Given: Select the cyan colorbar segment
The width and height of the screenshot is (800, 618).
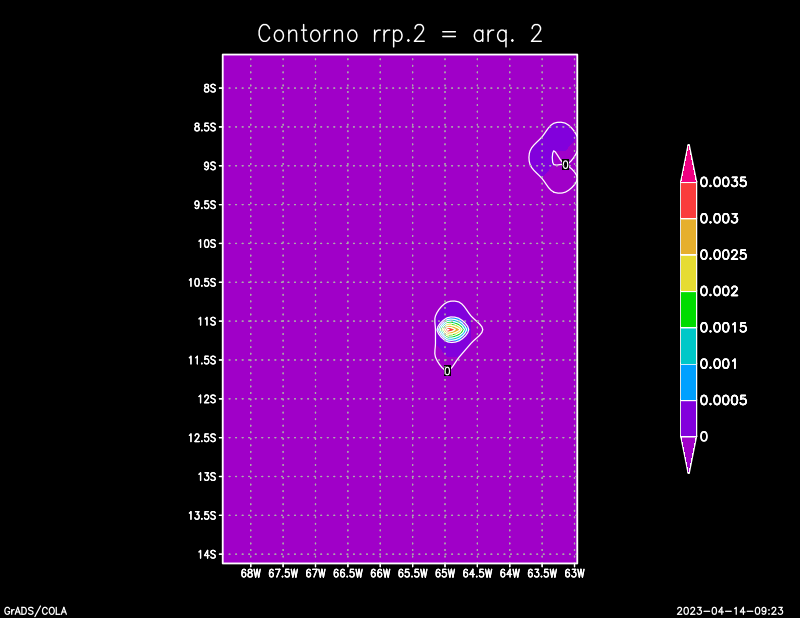Looking at the screenshot, I should coord(688,345).
